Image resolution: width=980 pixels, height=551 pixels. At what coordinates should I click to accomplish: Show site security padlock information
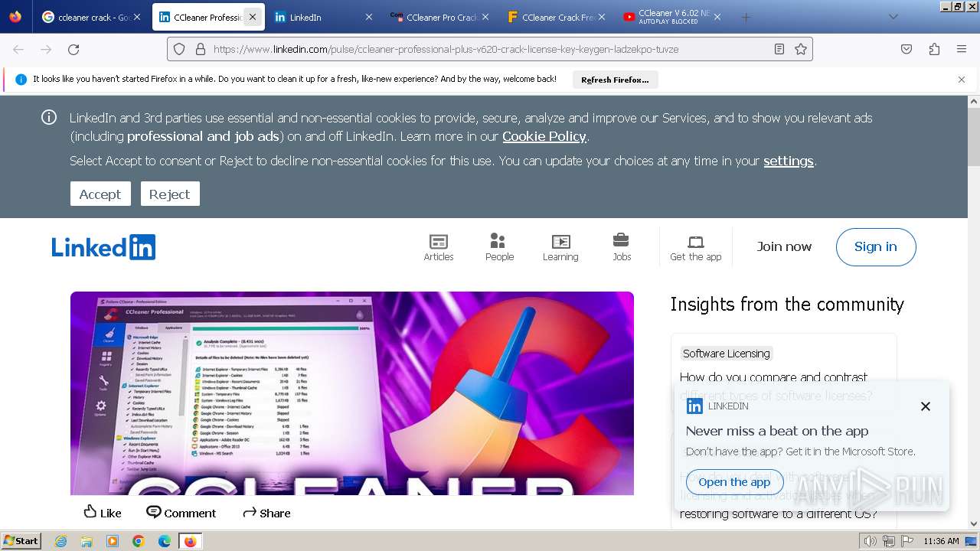(x=201, y=49)
